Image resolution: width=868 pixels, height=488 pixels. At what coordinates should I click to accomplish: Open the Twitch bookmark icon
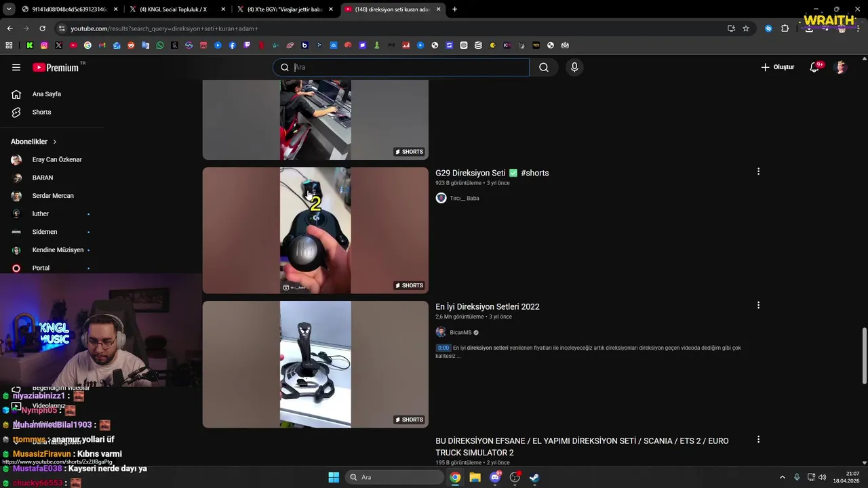(x=247, y=45)
